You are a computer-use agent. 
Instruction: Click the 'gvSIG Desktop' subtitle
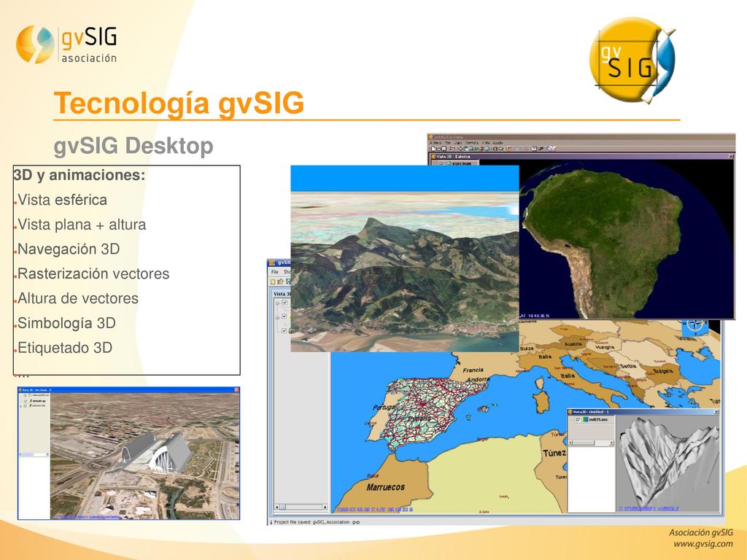133,146
